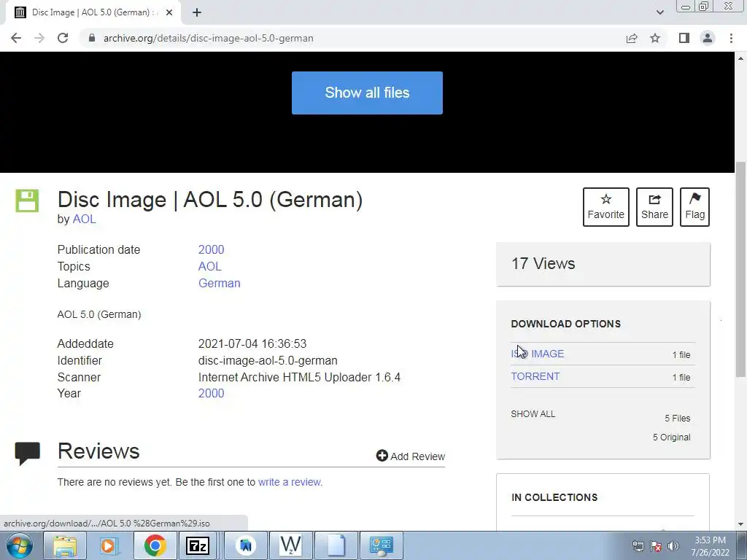
Task: Click the vertical scrollbar thumb
Action: [x=741, y=270]
